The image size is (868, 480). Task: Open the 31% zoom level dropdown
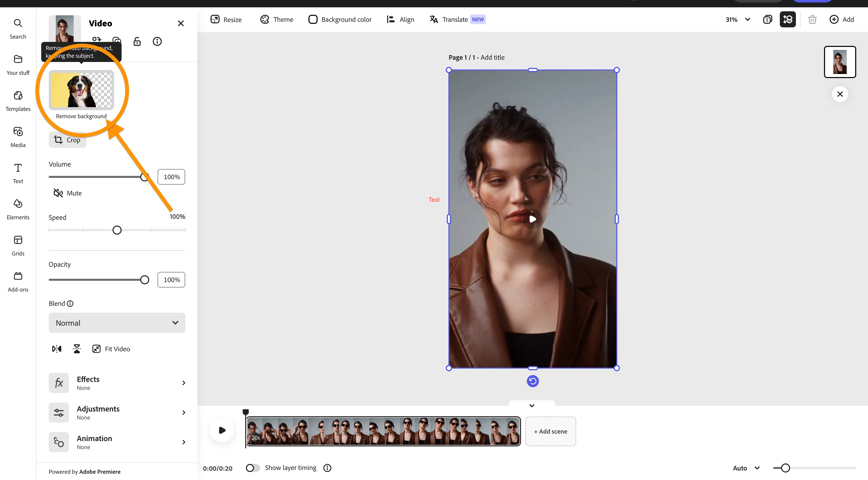[738, 20]
